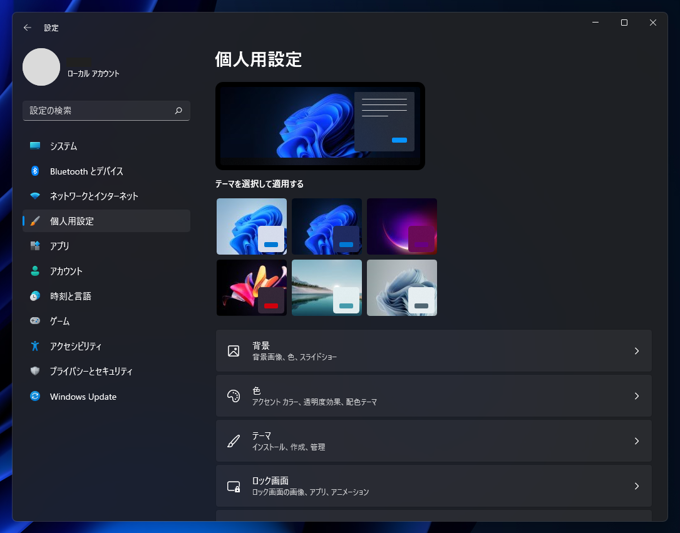Image resolution: width=680 pixels, height=533 pixels.
Task: Open ロック画面 settings
Action: pyautogui.click(x=434, y=486)
